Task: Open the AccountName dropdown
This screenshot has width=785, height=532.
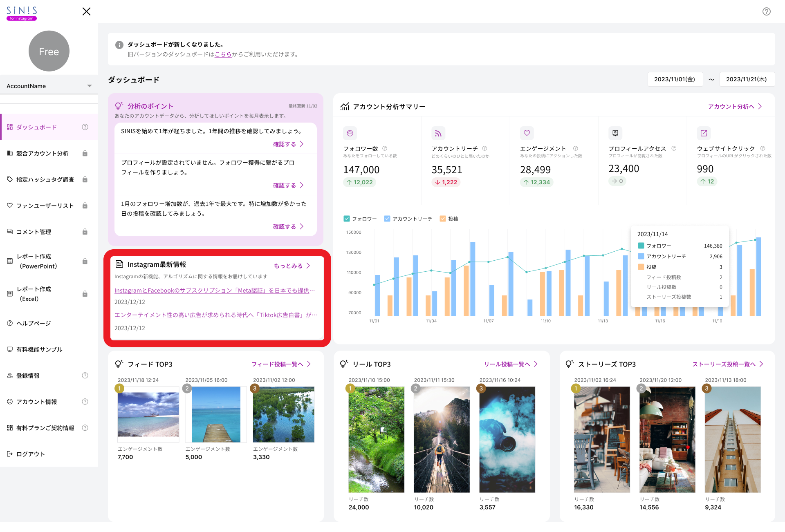Action: 49,86
